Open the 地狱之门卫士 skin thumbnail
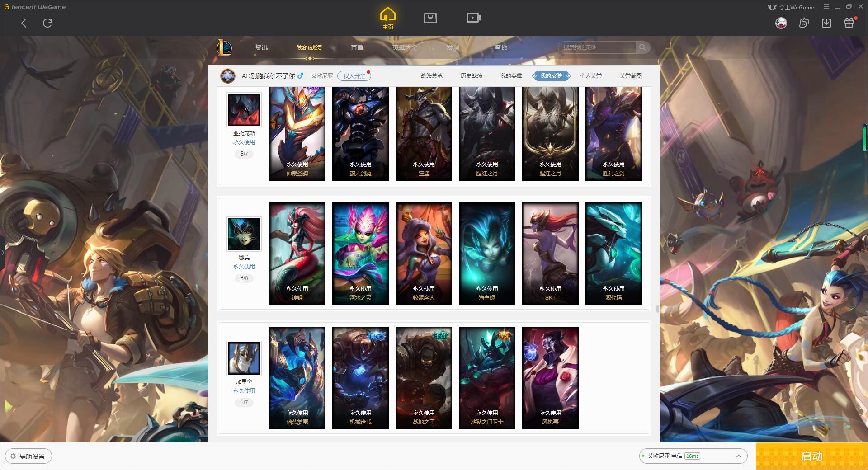Screen dimensions: 868x470 (487, 378)
